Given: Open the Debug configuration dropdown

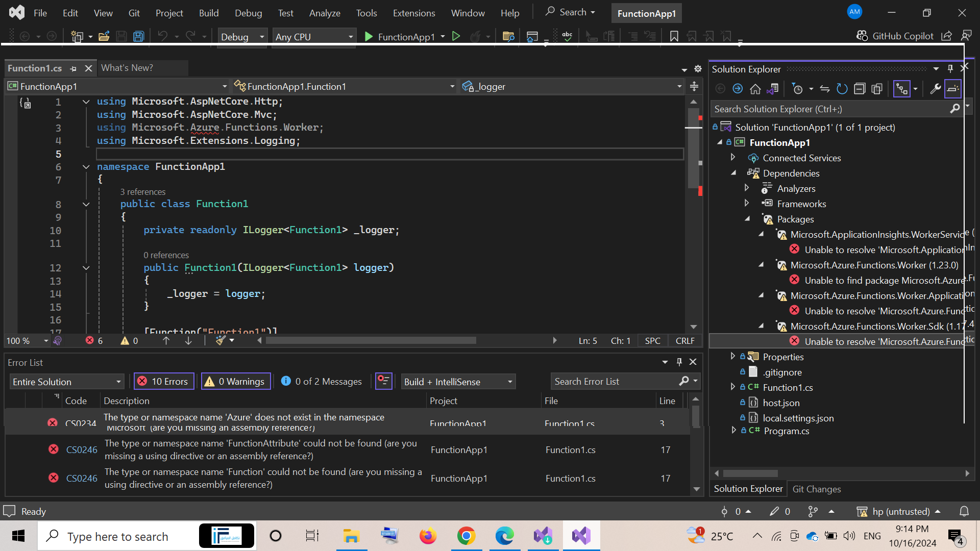Looking at the screenshot, I should pyautogui.click(x=242, y=37).
